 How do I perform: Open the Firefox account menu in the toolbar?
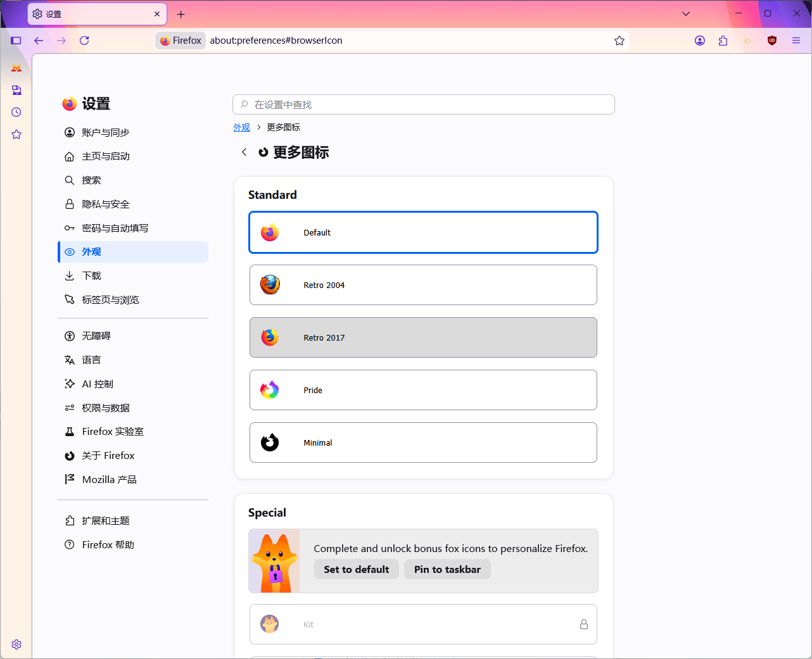pyautogui.click(x=700, y=41)
